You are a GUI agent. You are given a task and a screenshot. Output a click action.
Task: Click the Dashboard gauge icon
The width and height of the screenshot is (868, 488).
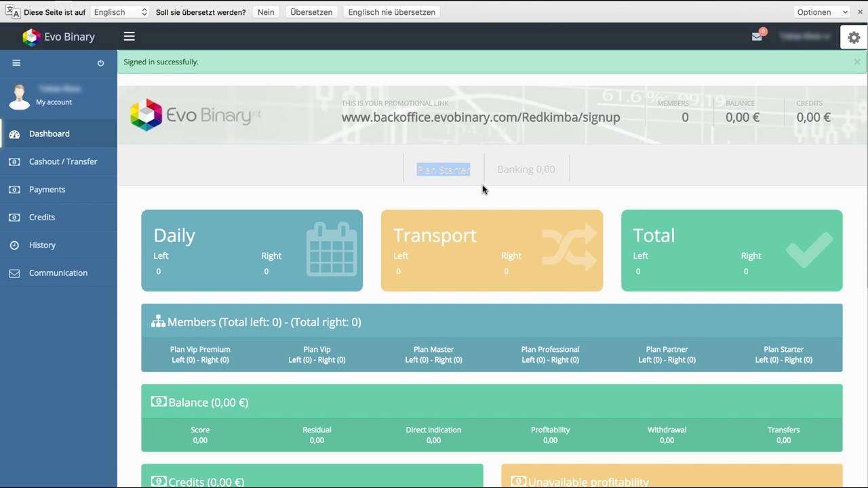pyautogui.click(x=14, y=134)
